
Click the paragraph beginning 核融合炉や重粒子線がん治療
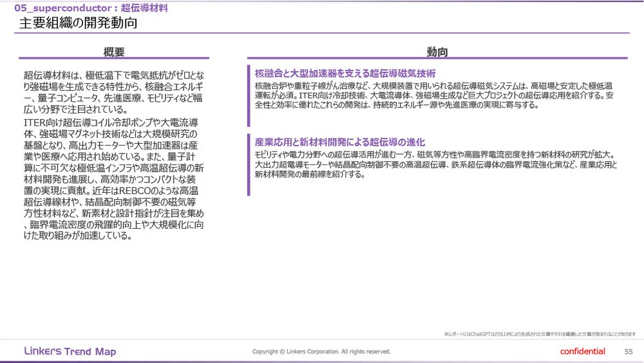tap(434, 95)
